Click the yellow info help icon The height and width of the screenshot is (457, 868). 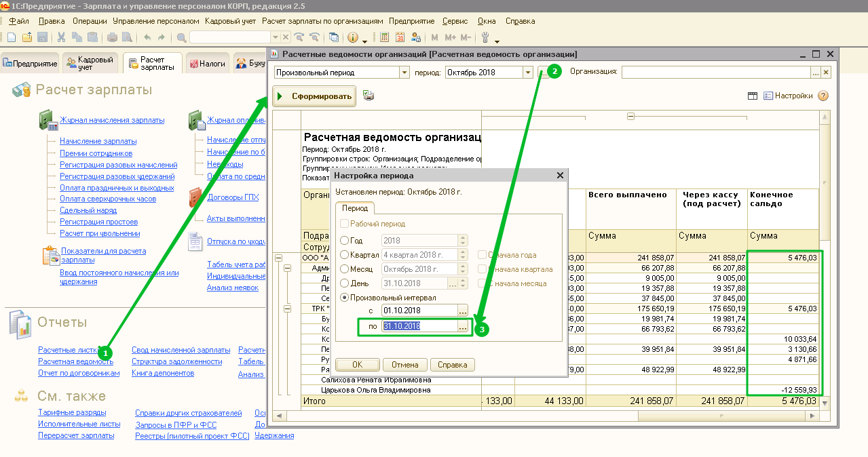pyautogui.click(x=353, y=37)
